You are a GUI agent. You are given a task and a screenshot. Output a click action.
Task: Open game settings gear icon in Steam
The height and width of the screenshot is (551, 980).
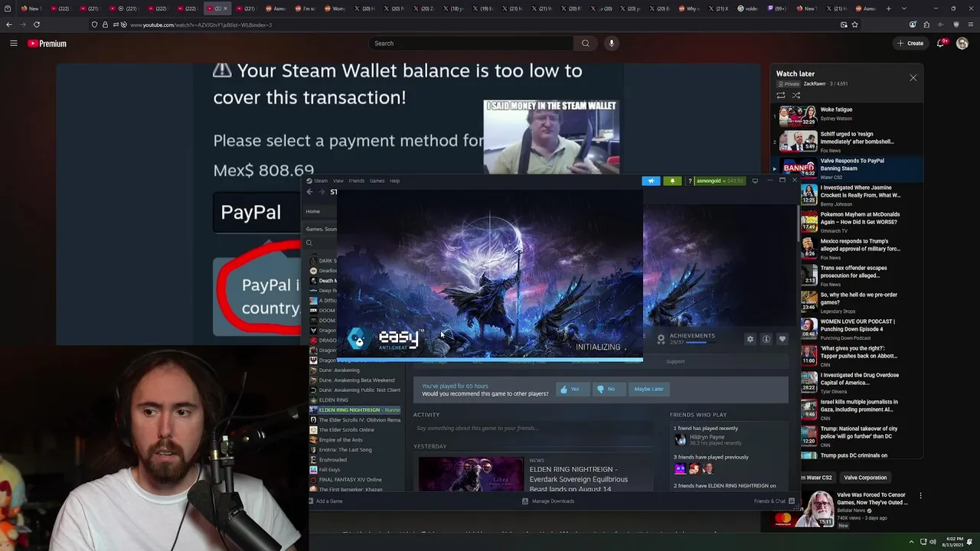750,339
